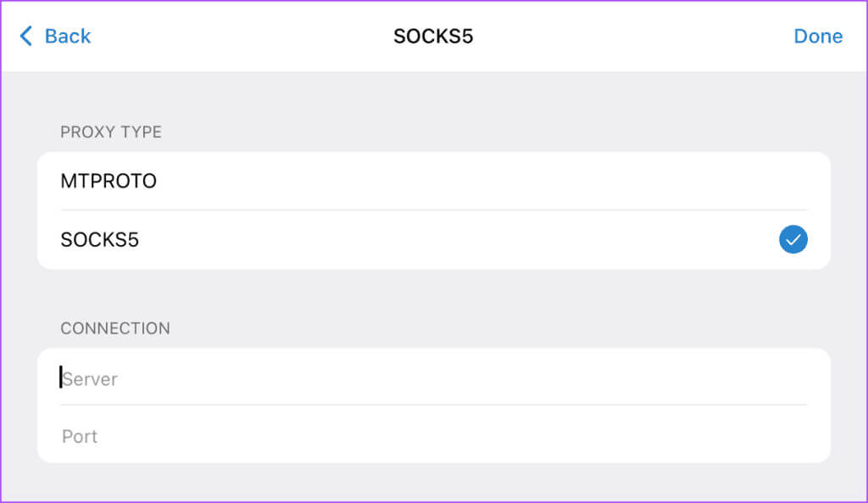Image resolution: width=868 pixels, height=503 pixels.
Task: Click into the Port field
Action: pyautogui.click(x=433, y=435)
